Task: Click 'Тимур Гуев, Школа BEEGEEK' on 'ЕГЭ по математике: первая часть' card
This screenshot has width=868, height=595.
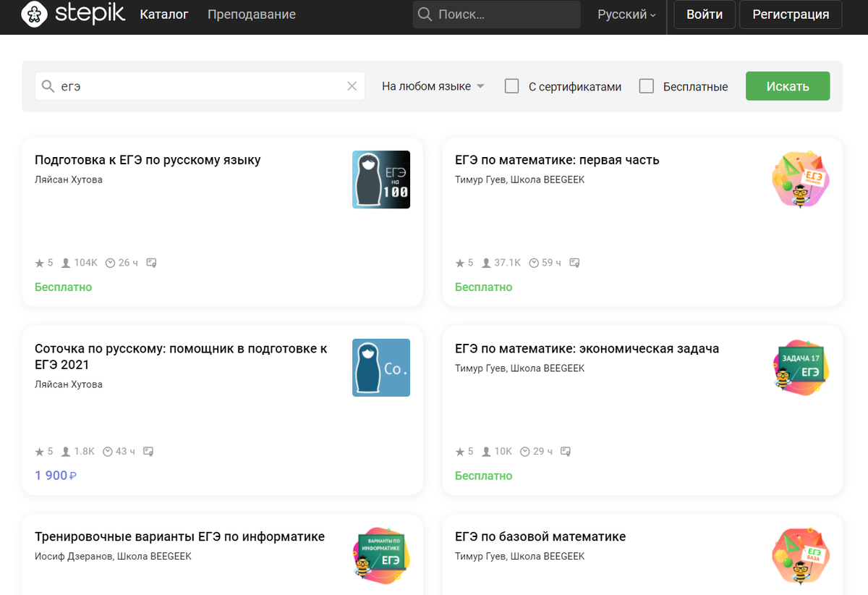Action: (x=519, y=180)
